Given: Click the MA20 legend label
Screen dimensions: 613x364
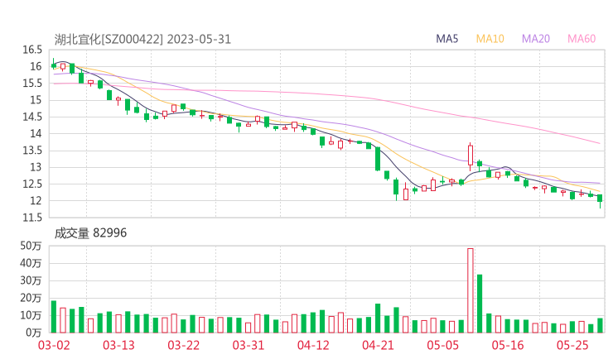Looking at the screenshot, I should pos(536,39).
